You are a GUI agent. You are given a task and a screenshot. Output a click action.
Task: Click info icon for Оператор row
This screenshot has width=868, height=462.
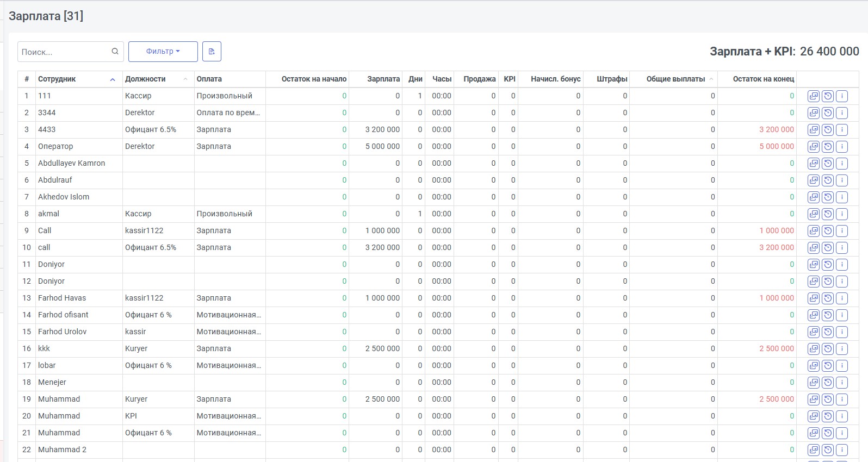point(842,147)
